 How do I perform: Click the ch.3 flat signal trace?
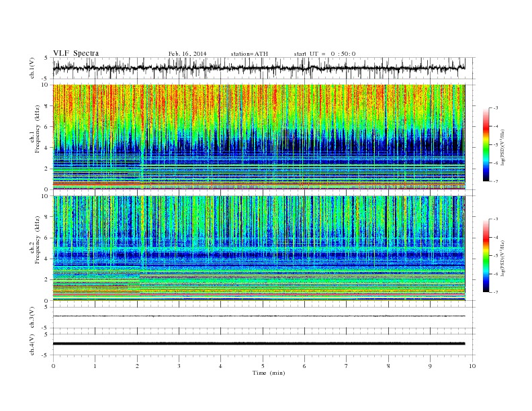pyautogui.click(x=259, y=316)
